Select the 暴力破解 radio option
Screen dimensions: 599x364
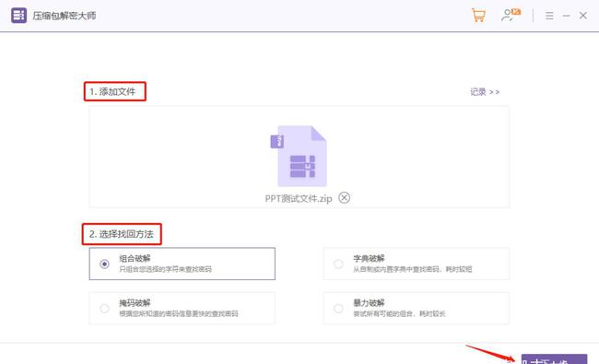(338, 308)
